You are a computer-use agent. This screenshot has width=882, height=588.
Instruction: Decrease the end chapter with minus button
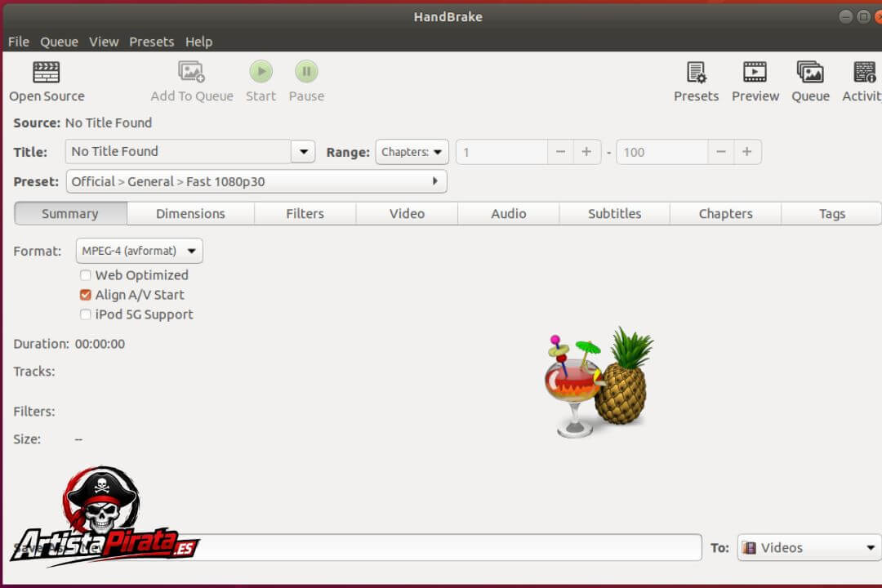pos(721,152)
